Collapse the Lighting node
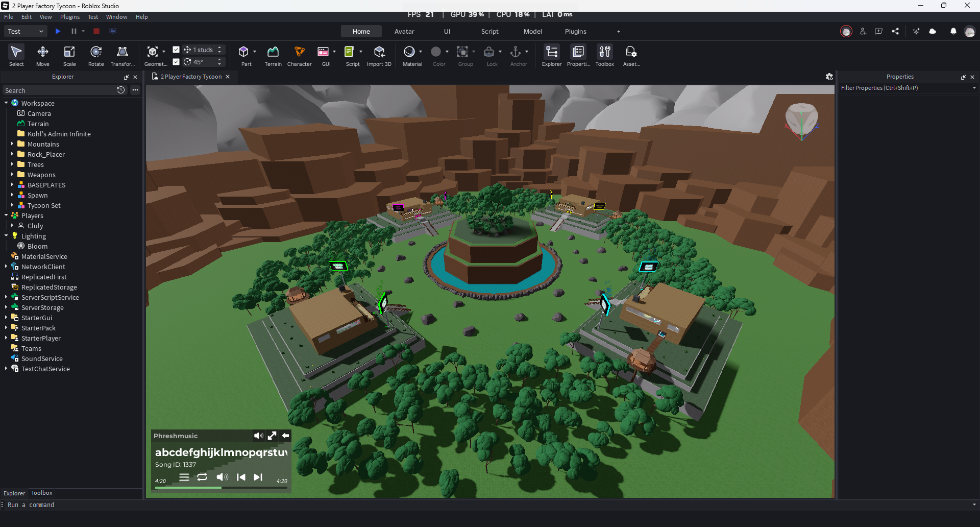980x527 pixels. pos(6,236)
